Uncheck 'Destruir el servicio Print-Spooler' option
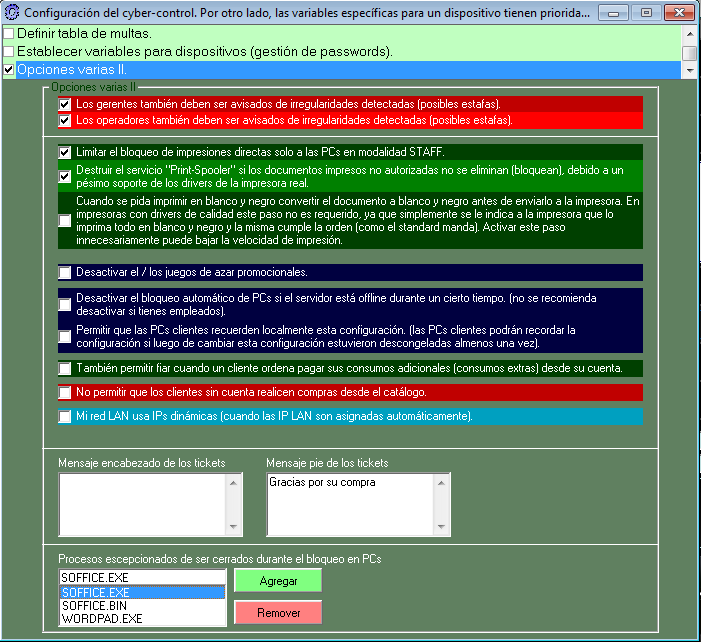The height and width of the screenshot is (642, 701). click(x=65, y=176)
